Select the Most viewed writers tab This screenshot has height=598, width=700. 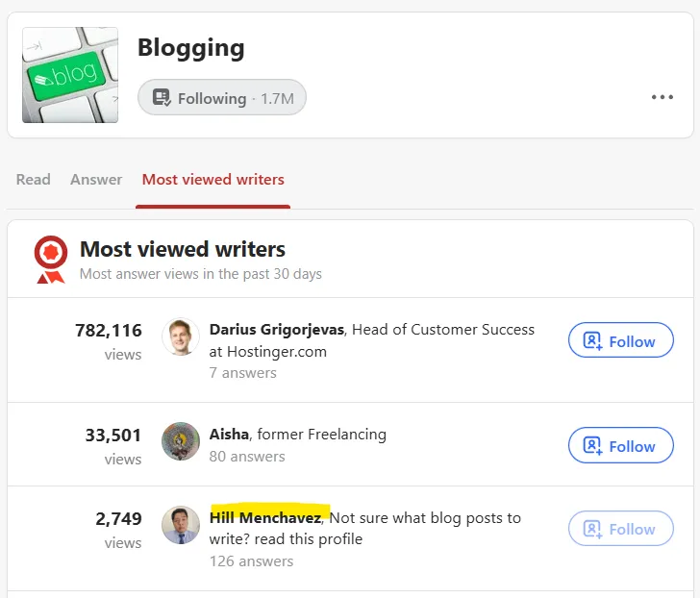(212, 180)
